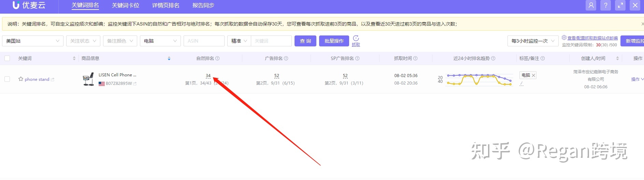Screen dimensions: 644x180
Task: Expand the 关注状态 filter dropdown
Action: (83, 41)
